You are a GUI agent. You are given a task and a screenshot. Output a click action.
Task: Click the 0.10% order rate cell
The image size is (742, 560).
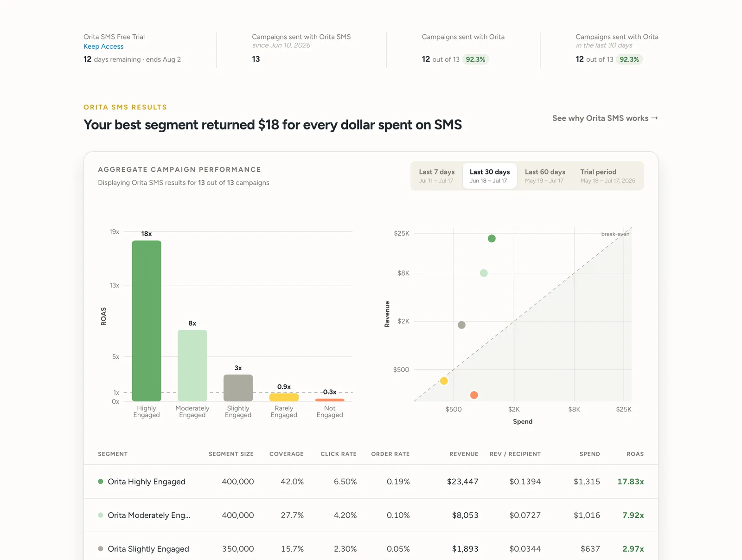tap(398, 515)
